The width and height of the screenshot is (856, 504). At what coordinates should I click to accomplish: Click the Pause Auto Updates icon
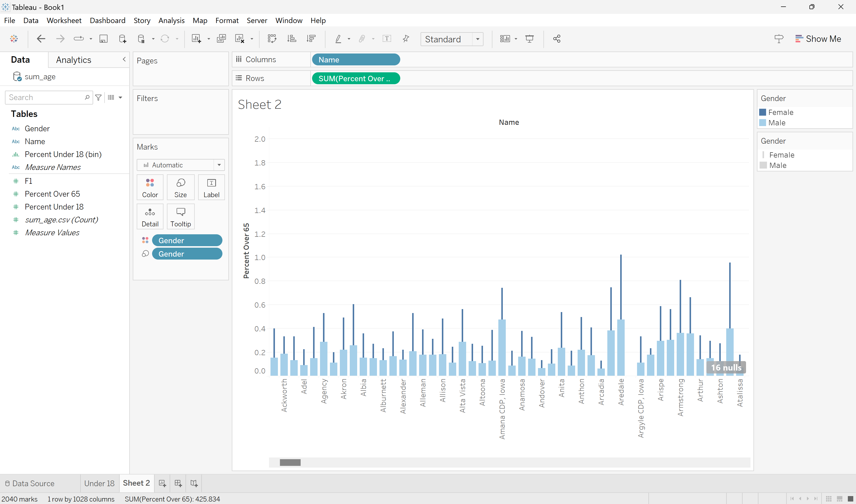141,39
